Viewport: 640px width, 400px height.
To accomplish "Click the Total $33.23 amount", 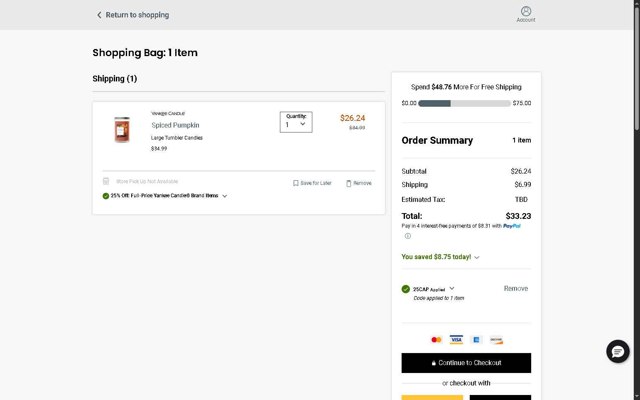I will point(518,216).
